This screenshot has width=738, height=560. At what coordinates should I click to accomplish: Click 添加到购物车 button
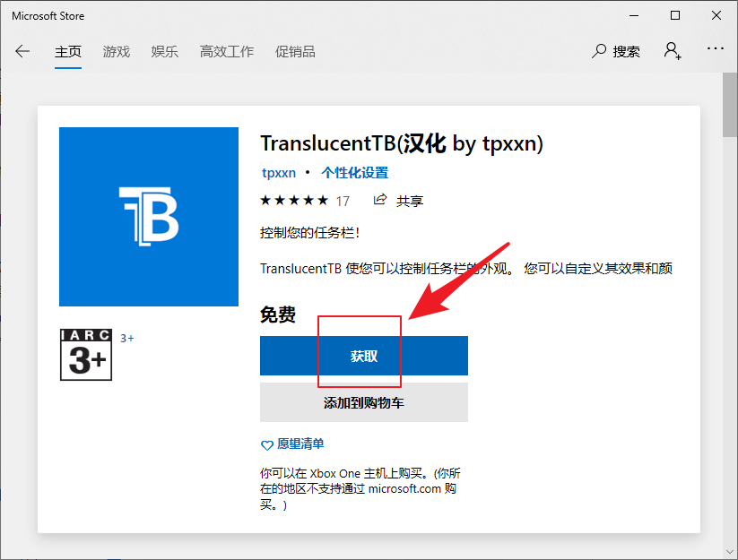coord(364,402)
